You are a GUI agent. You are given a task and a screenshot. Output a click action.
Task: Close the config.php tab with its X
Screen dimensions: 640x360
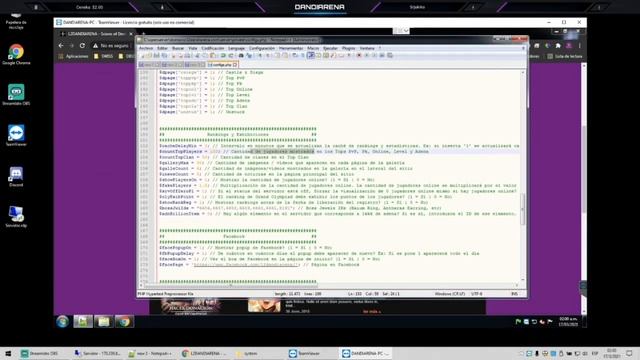(235, 64)
